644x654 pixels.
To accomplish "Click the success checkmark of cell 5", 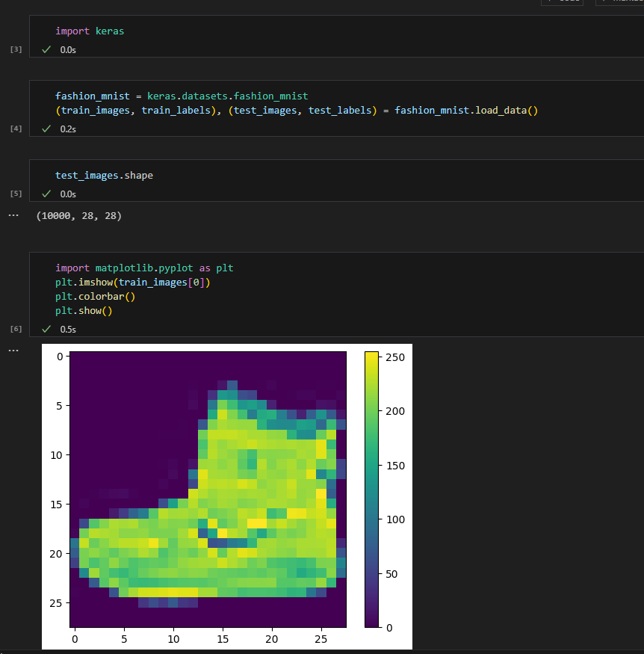I will click(x=46, y=194).
